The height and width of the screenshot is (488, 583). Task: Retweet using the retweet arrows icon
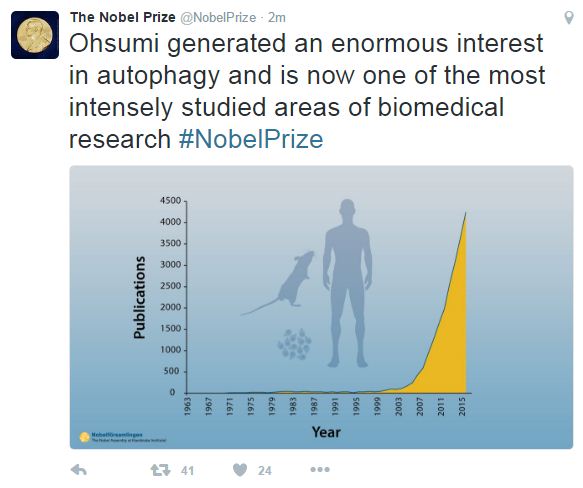pyautogui.click(x=160, y=470)
